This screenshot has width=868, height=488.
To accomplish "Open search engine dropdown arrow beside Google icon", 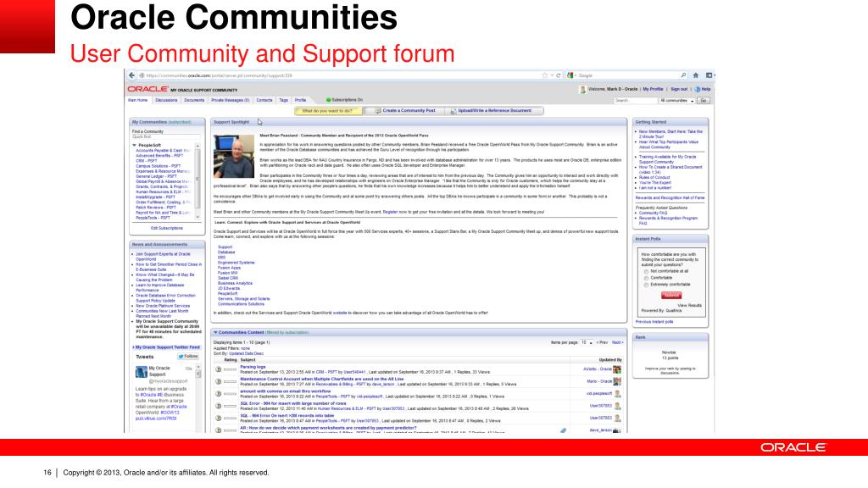I will 576,75.
